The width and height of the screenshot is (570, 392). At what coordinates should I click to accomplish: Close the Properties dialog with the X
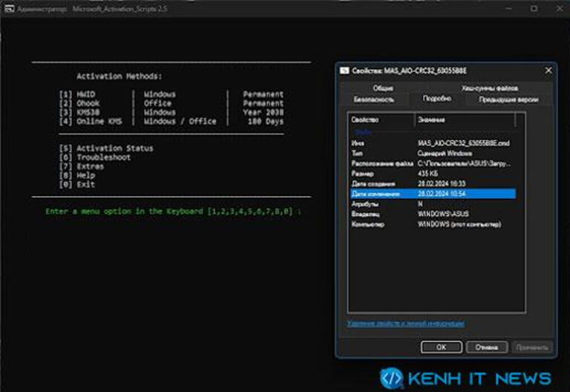548,71
